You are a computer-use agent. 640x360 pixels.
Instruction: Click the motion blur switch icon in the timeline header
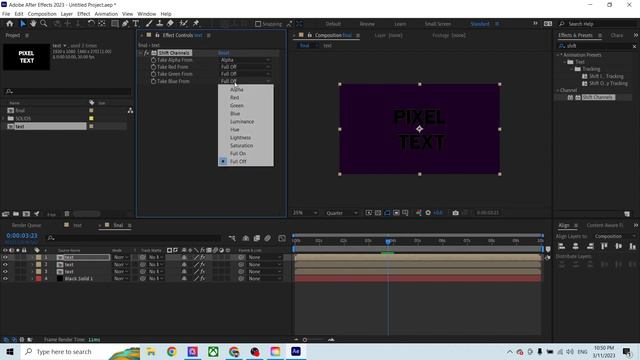(x=267, y=238)
